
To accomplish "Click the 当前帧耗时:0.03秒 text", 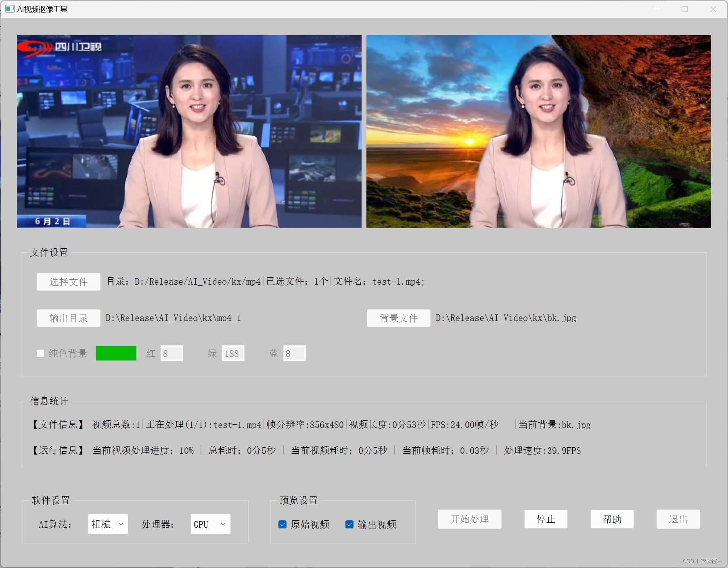I will (x=446, y=451).
